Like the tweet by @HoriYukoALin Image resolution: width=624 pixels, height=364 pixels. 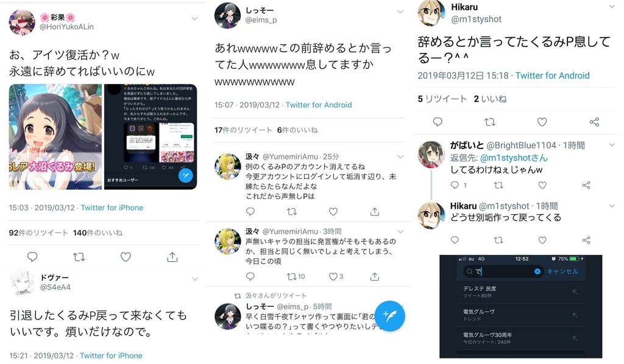coord(126,257)
